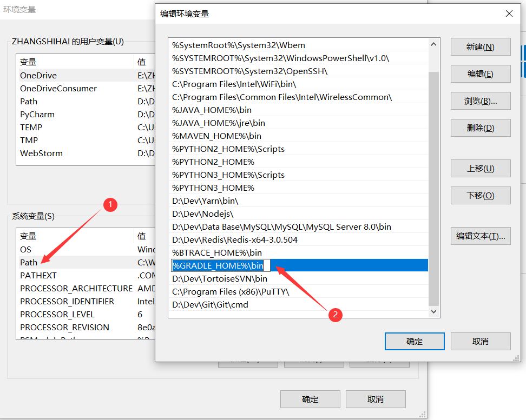526x420 pixels.
Task: Click the %GRADLE_HOME%\bin edit field
Action: click(219, 265)
